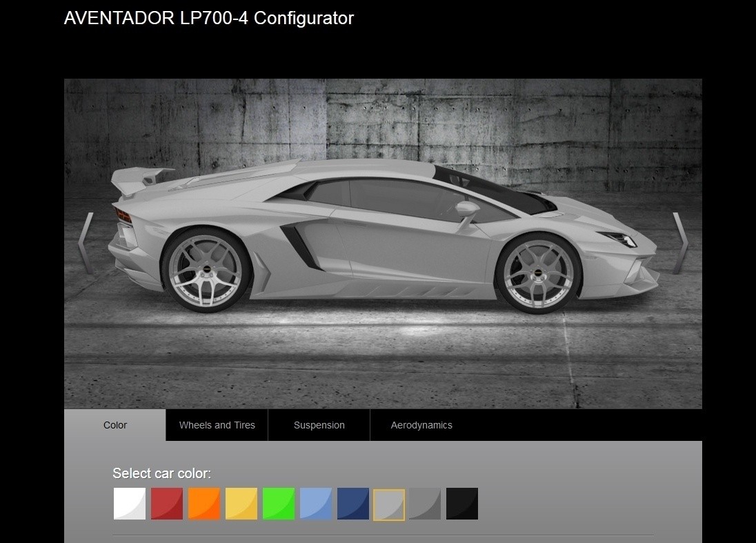The width and height of the screenshot is (756, 543).
Task: Click the AVENTADOR LP700-4 Configurator title
Action: 209,19
